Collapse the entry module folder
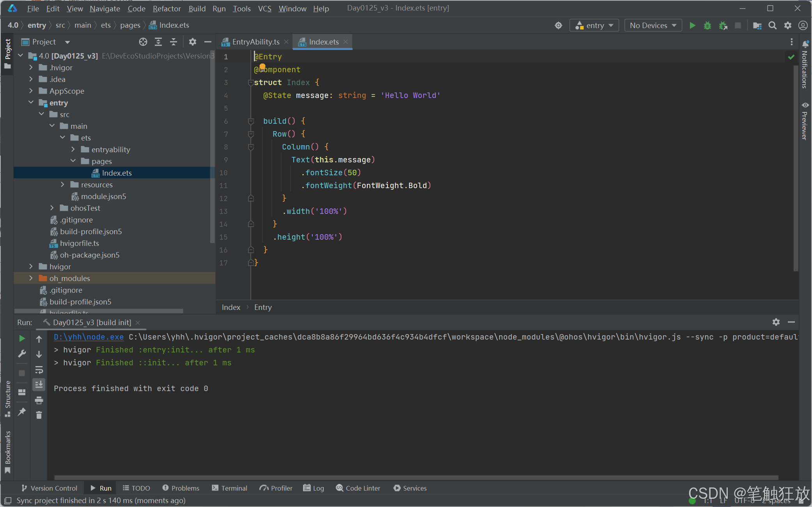This screenshot has height=507, width=812. (31, 103)
